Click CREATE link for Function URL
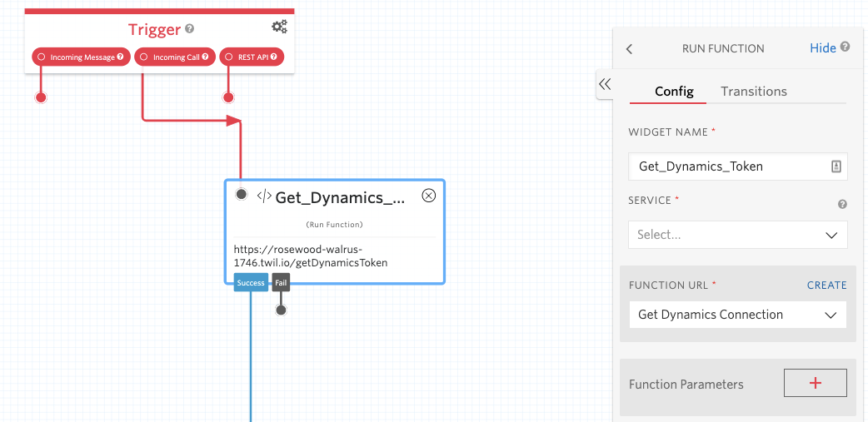Viewport: 868px width, 422px height. [x=826, y=285]
